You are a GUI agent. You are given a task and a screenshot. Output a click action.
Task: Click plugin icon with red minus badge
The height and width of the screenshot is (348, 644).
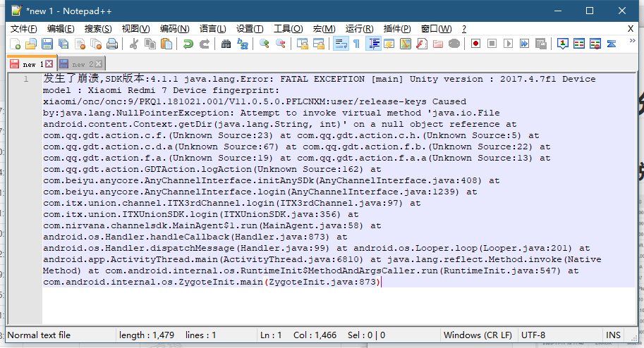click(595, 44)
